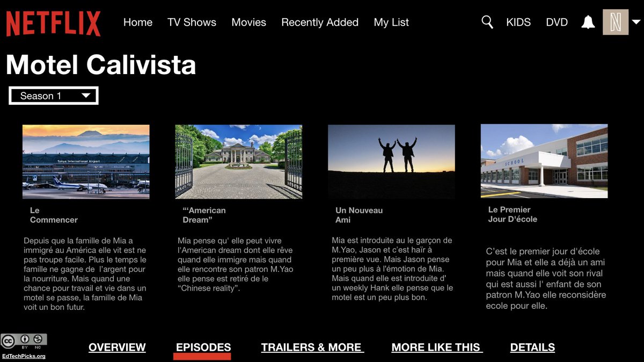Screen dimensions: 644x362
Task: Play the mansion gate episode thumbnail
Action: 239,162
